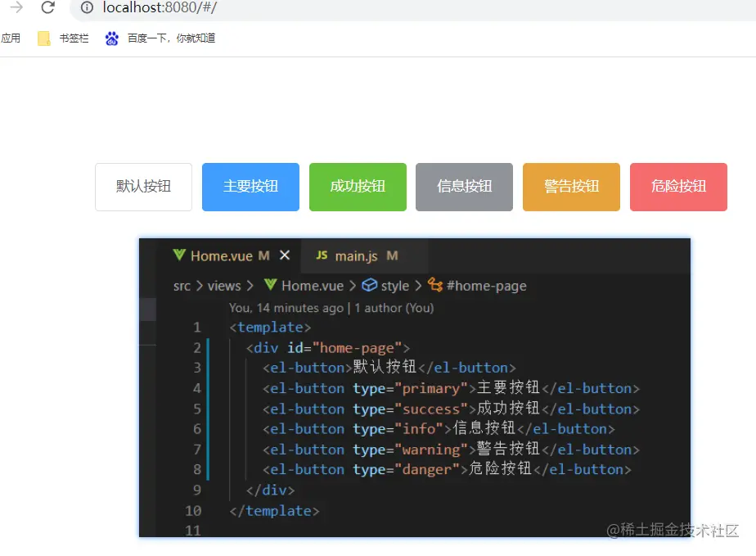Click the 默认按钮 default button
Screen dimensions: 756x556
click(144, 187)
